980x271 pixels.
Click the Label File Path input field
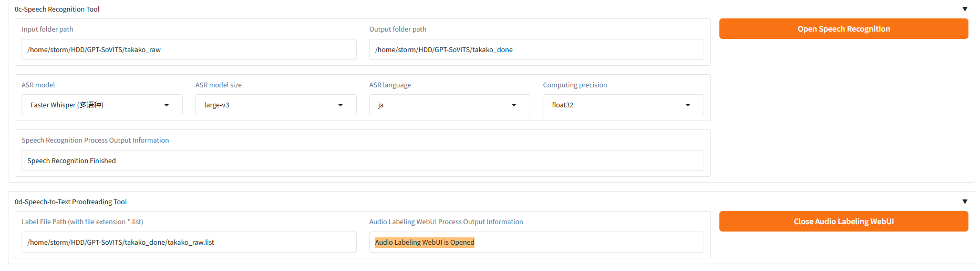[x=189, y=242]
